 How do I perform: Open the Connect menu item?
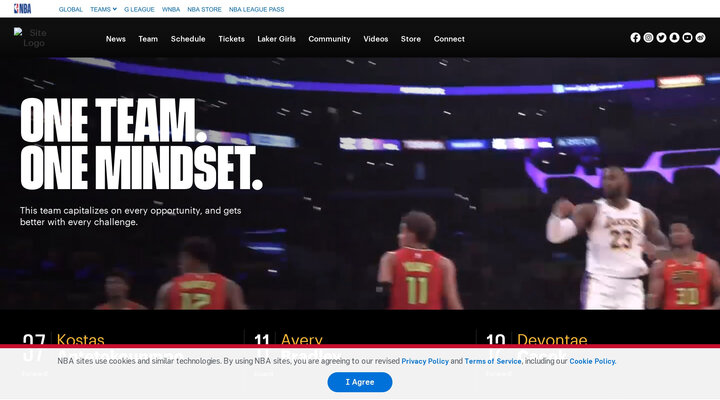pyautogui.click(x=449, y=39)
